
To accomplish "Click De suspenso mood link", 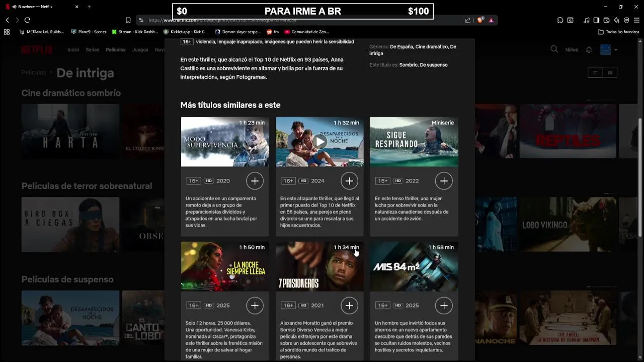I will [434, 65].
